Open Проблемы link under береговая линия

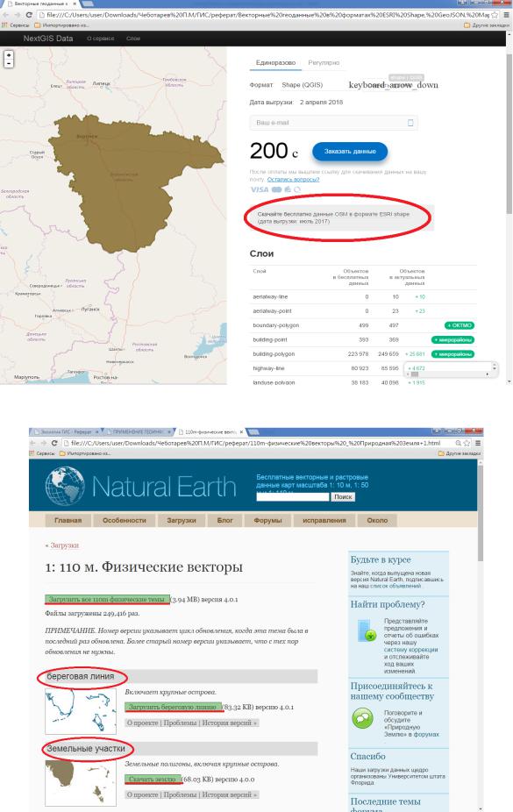(181, 723)
